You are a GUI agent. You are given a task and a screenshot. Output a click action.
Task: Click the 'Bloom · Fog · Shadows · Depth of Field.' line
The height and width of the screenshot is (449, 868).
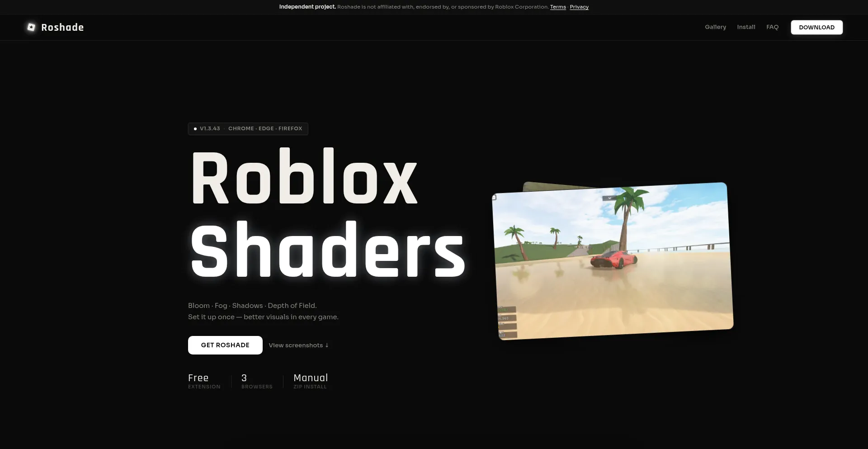252,306
